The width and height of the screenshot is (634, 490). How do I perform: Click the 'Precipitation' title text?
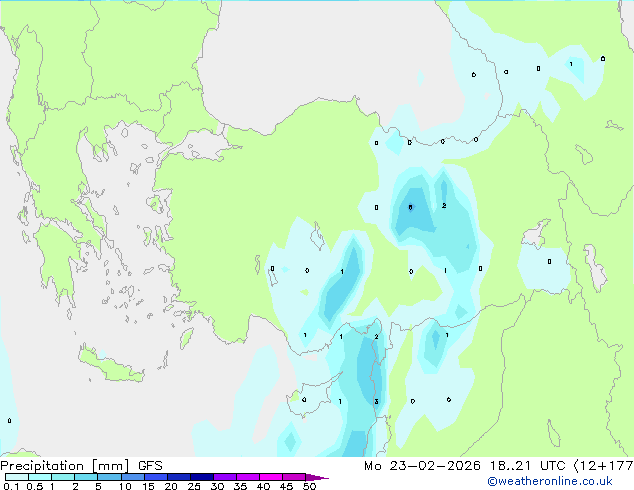(42, 466)
